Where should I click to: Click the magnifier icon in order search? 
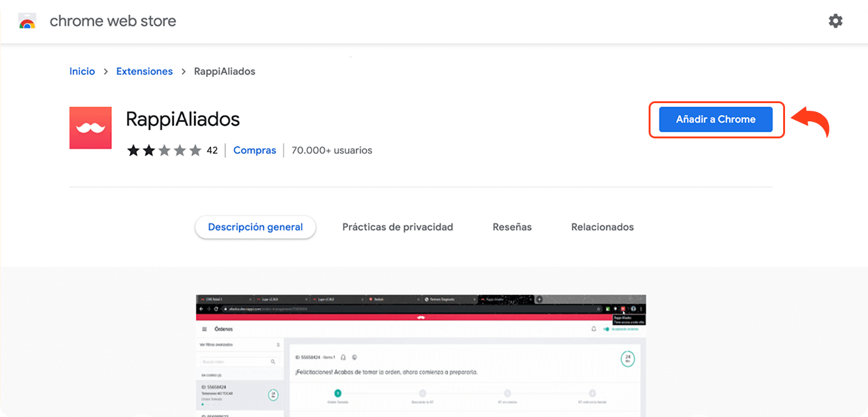[273, 362]
